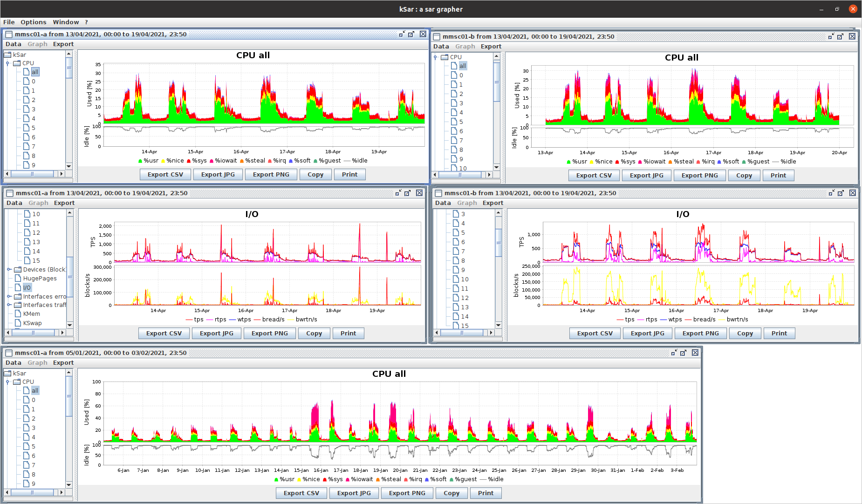Screen dimensions: 862x504
Task: Click Devices (Block) folder icon in mmsc01-a I/O tree
Action: 18,269
